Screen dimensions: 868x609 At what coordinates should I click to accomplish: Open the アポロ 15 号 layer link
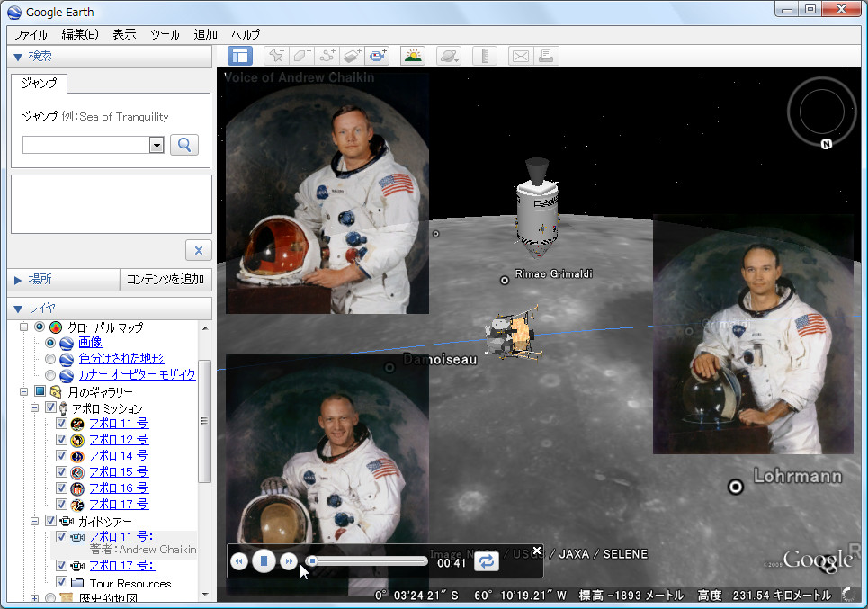119,472
